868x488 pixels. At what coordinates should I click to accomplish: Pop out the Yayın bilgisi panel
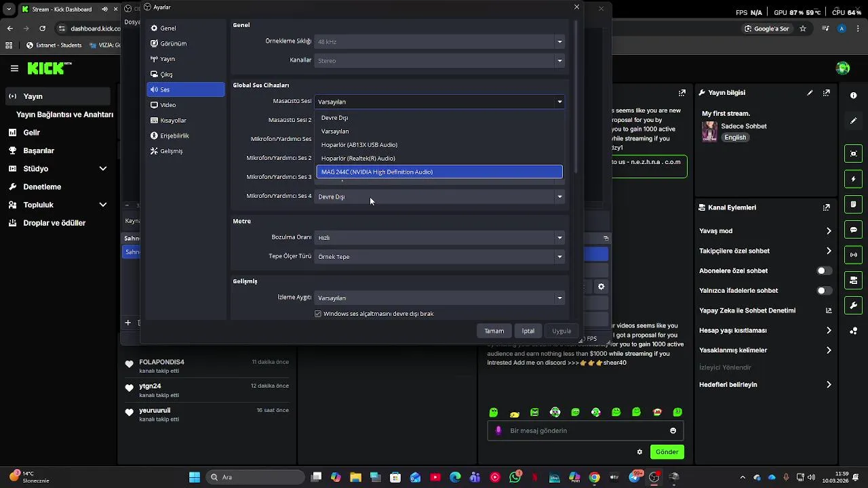point(827,93)
